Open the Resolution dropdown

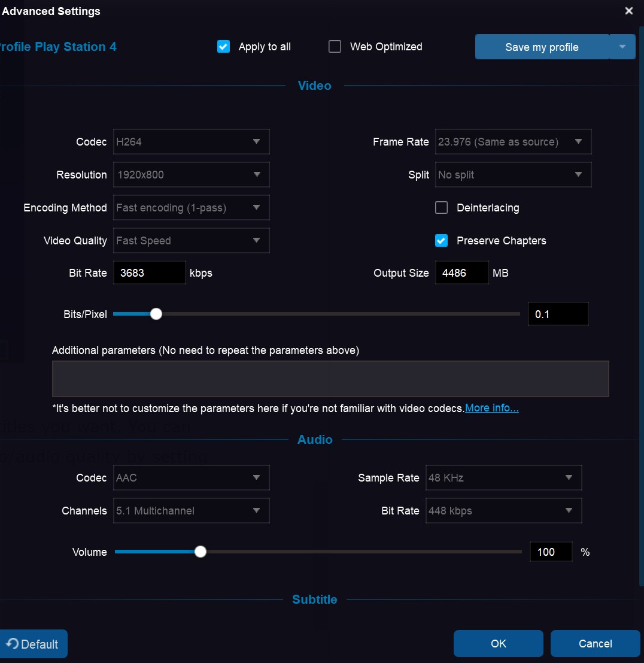pos(191,174)
